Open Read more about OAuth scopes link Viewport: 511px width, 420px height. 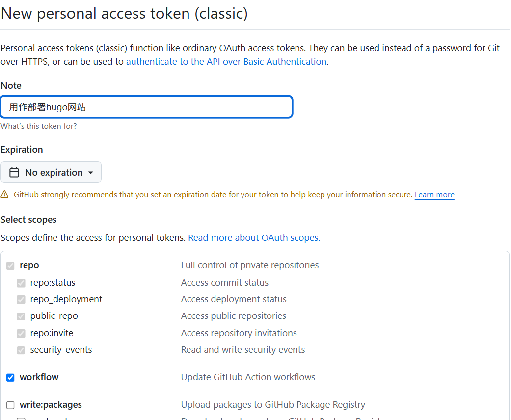(254, 238)
